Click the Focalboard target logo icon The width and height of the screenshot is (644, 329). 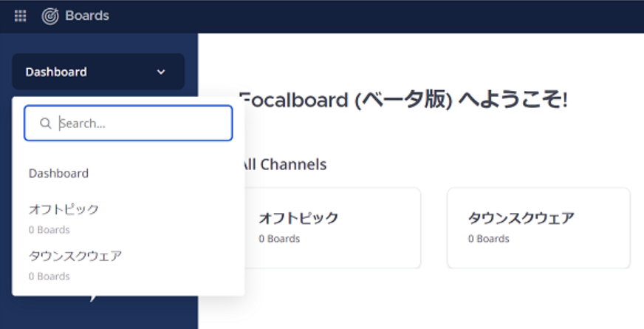click(50, 16)
